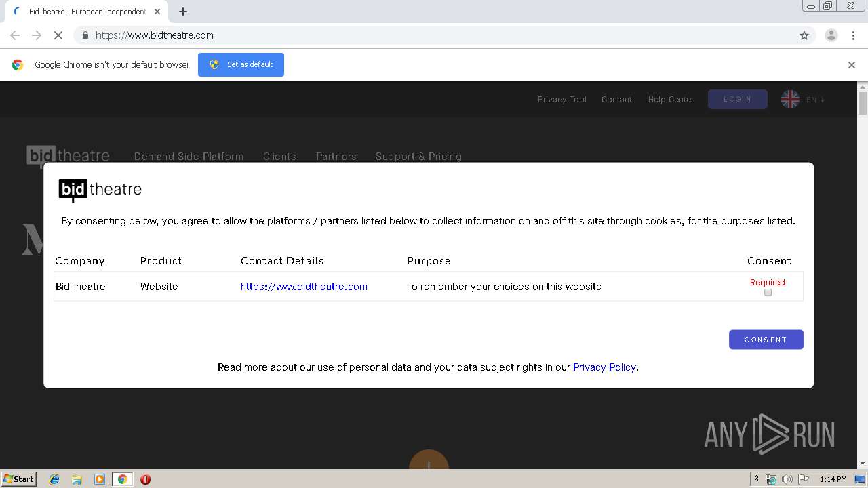This screenshot has height=488, width=868.
Task: Stop loading the page
Action: pyautogui.click(x=58, y=35)
